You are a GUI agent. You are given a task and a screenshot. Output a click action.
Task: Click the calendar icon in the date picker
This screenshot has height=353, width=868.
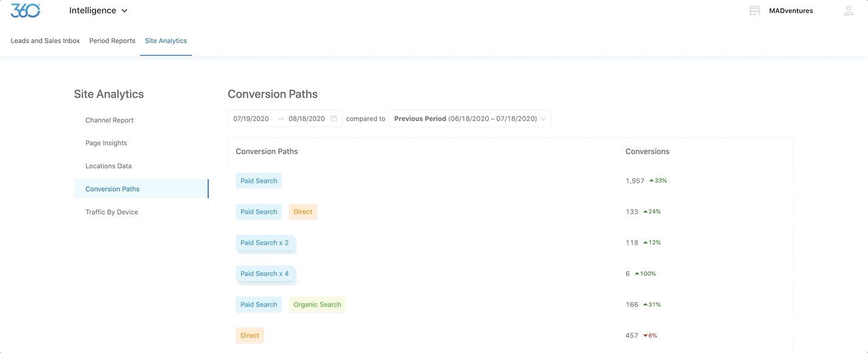[333, 118]
